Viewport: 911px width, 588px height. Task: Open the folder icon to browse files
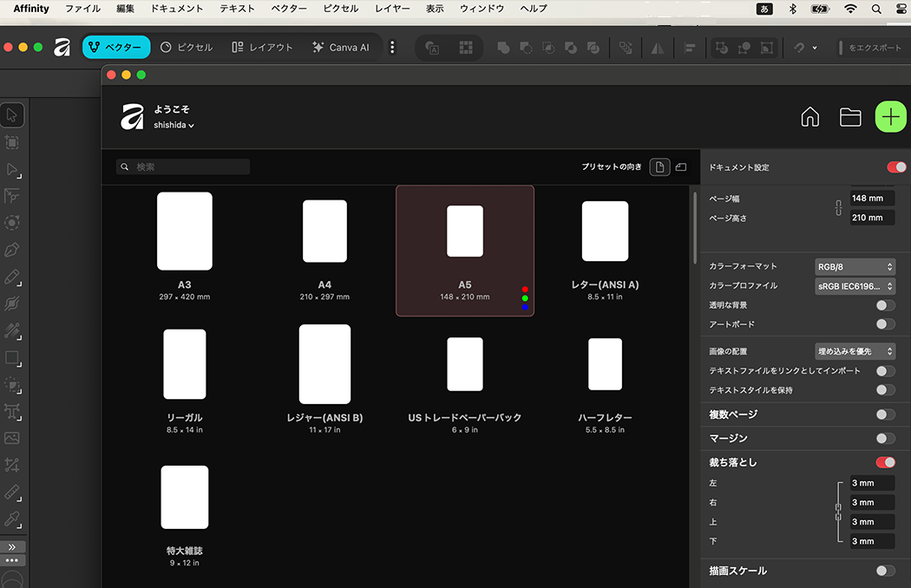(x=850, y=117)
